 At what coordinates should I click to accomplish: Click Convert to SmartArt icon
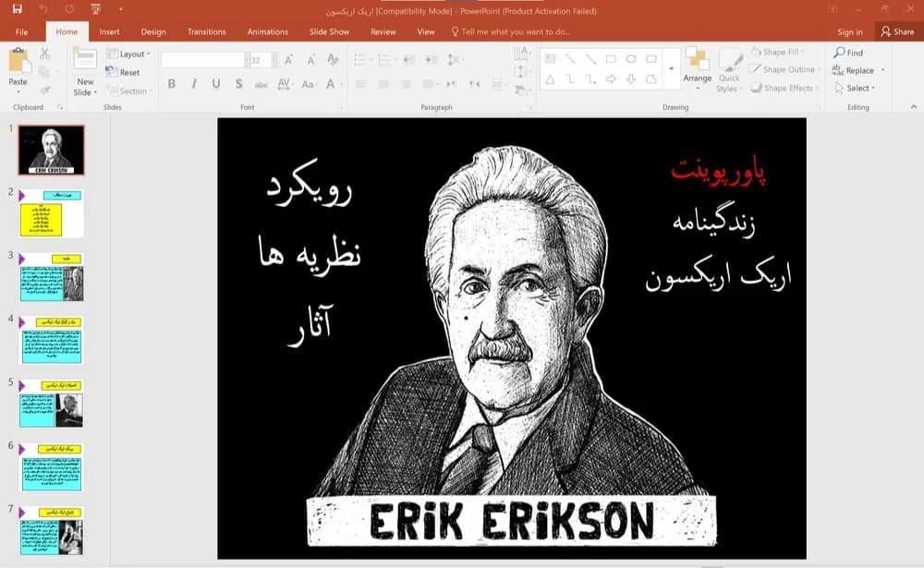click(x=521, y=91)
